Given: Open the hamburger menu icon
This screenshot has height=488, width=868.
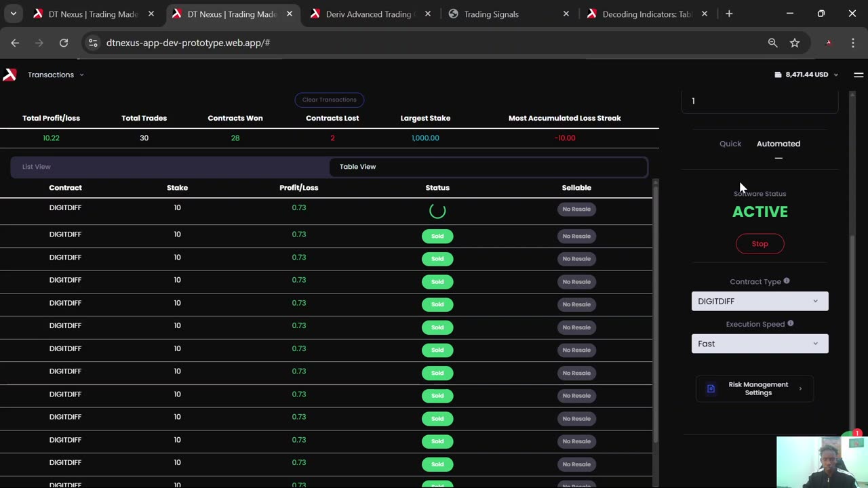Looking at the screenshot, I should (x=859, y=75).
